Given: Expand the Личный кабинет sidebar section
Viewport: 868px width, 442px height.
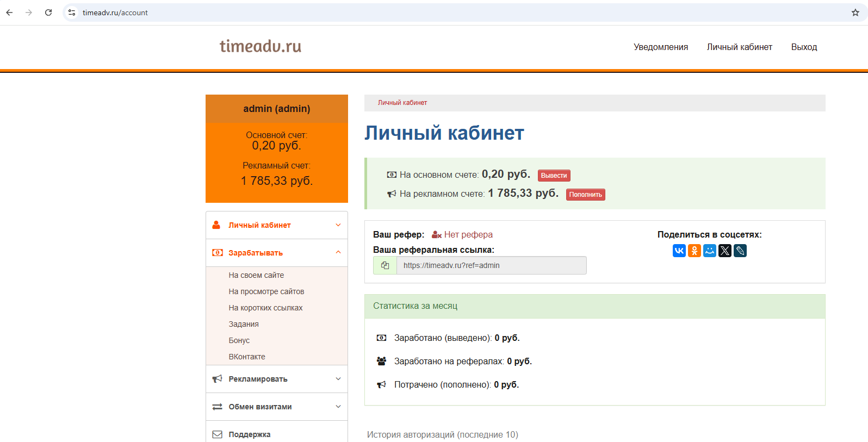Looking at the screenshot, I should pyautogui.click(x=276, y=225).
